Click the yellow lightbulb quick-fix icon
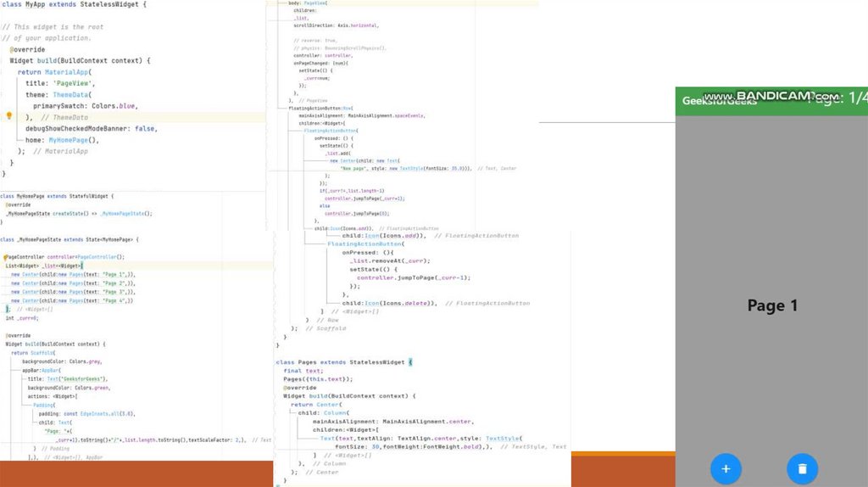The width and height of the screenshot is (868, 487). click(x=9, y=115)
